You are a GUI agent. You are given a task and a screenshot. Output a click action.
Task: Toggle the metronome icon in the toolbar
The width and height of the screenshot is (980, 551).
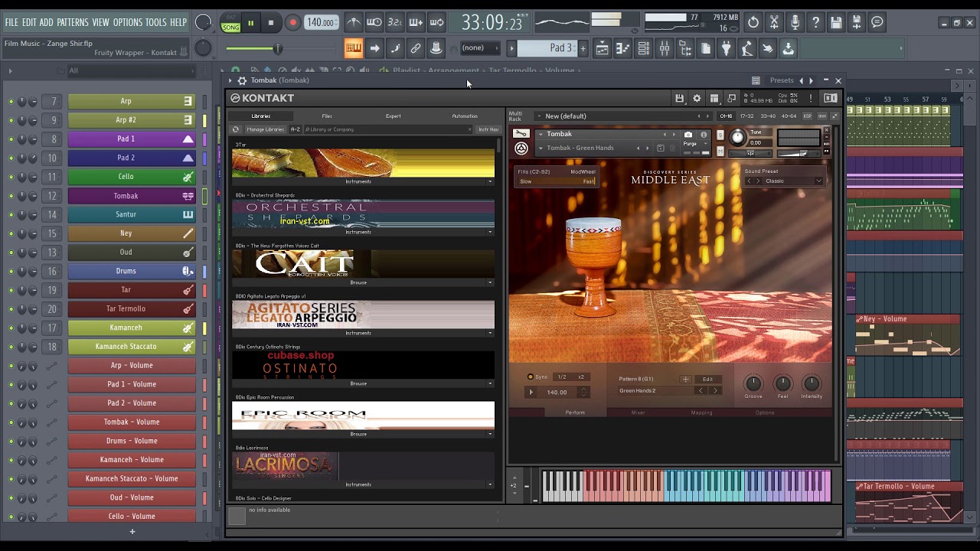tap(353, 22)
